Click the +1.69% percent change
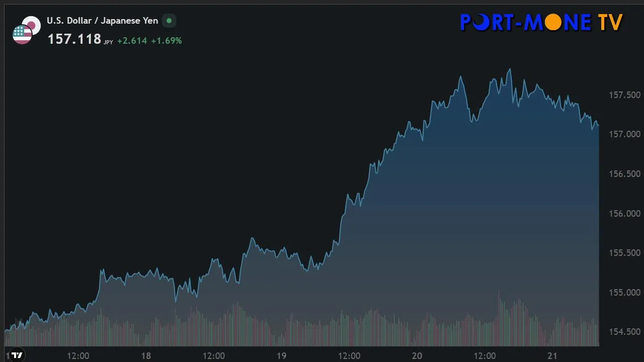This screenshot has width=644, height=362. [167, 41]
